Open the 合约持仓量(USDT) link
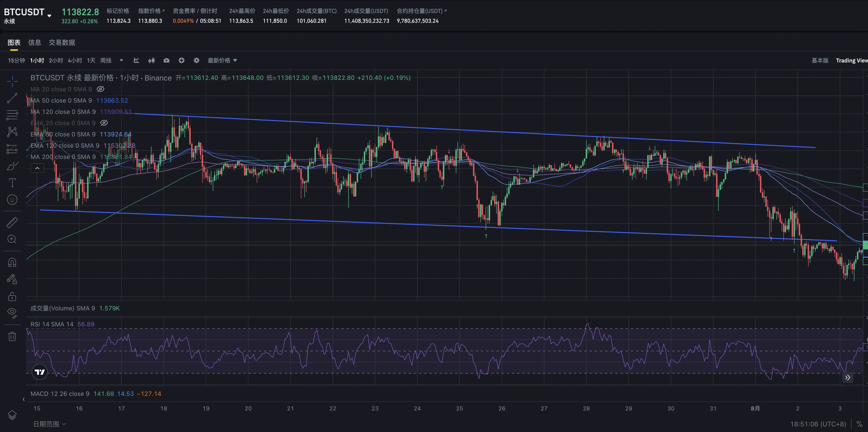The image size is (868, 432). [x=422, y=11]
